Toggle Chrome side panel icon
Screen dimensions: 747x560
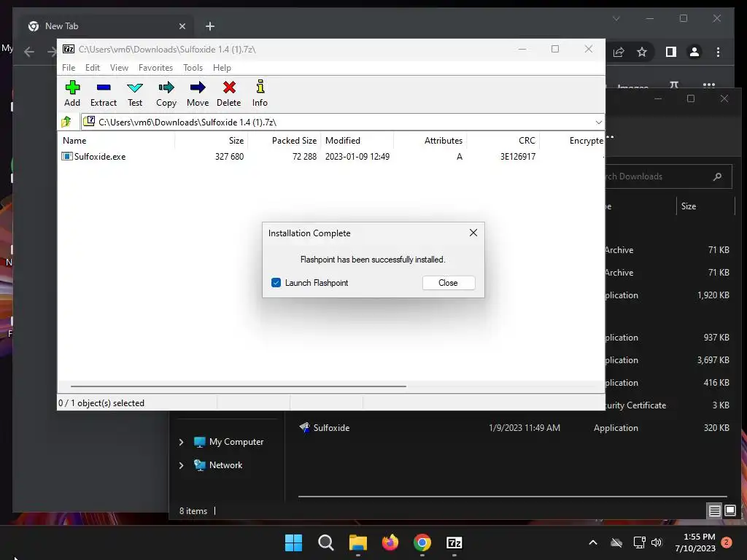coord(671,52)
